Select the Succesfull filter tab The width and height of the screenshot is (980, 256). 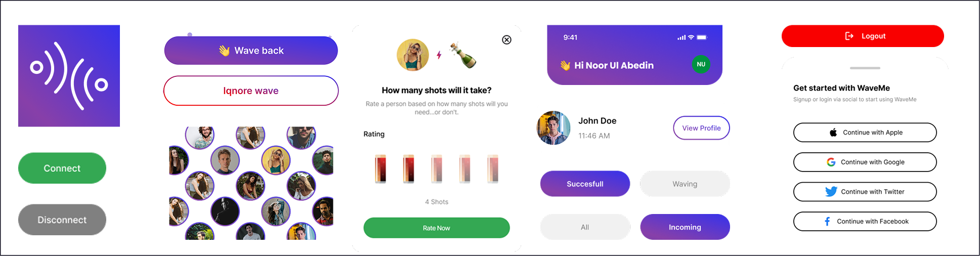coord(585,184)
